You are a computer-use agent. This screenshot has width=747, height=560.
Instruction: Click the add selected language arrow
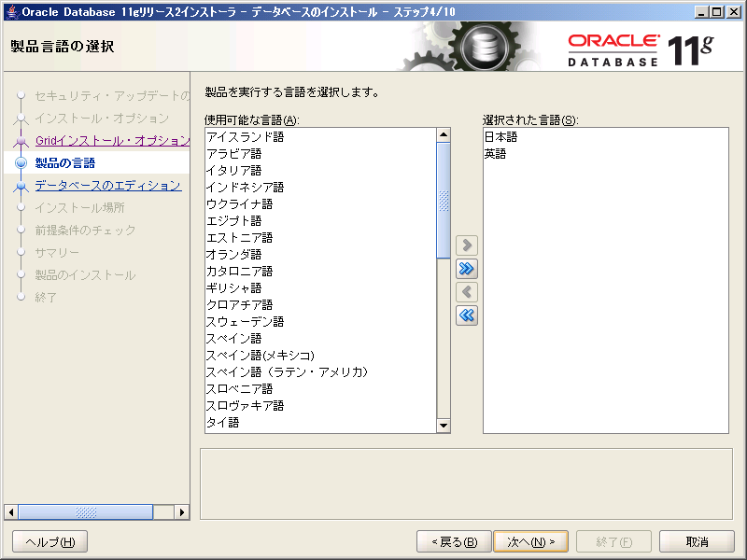(x=467, y=245)
